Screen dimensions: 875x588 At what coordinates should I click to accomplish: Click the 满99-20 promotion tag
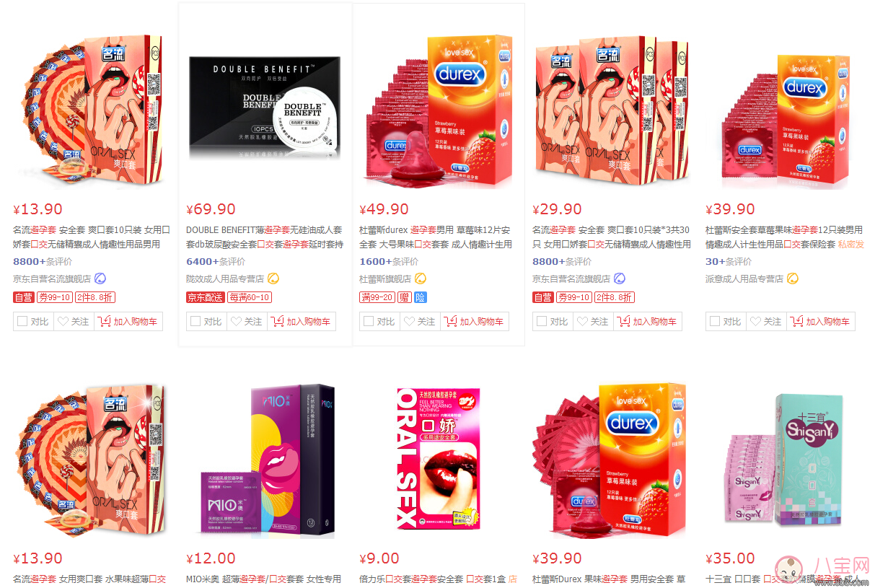pyautogui.click(x=377, y=297)
